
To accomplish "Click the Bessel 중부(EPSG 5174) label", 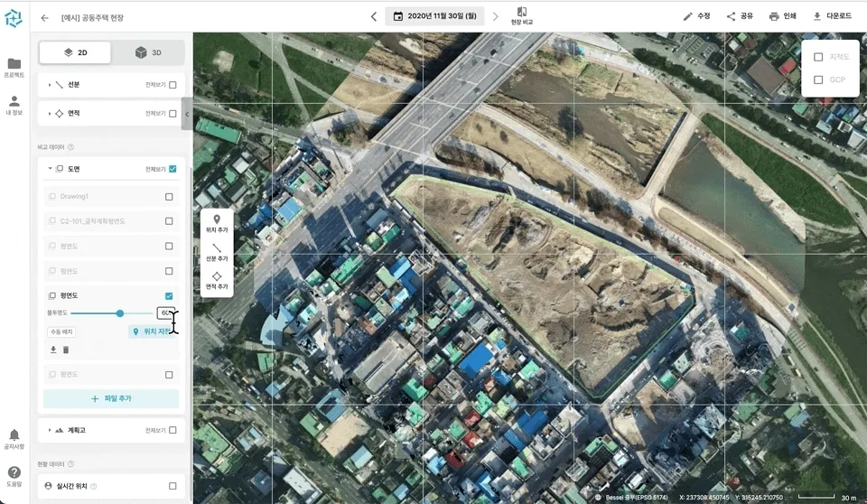I will coord(637,498).
